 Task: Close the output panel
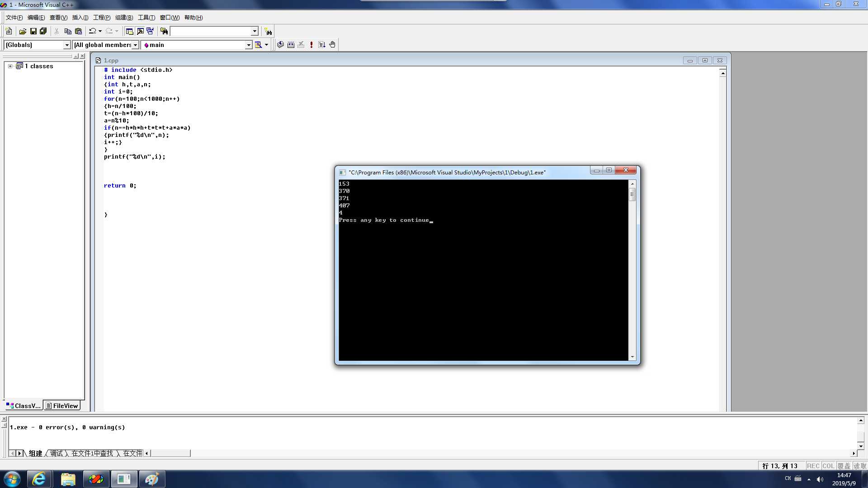point(4,419)
